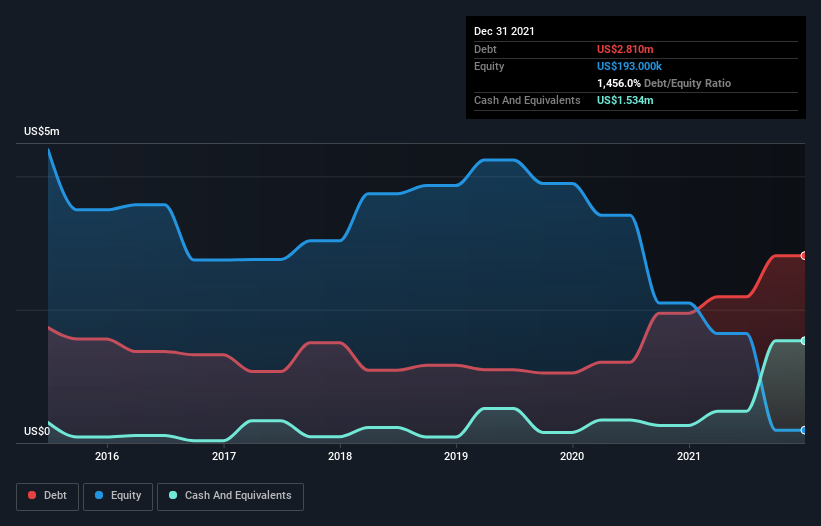This screenshot has height=526, width=821.
Task: Click the 2018 x-axis label
Action: pyautogui.click(x=340, y=456)
